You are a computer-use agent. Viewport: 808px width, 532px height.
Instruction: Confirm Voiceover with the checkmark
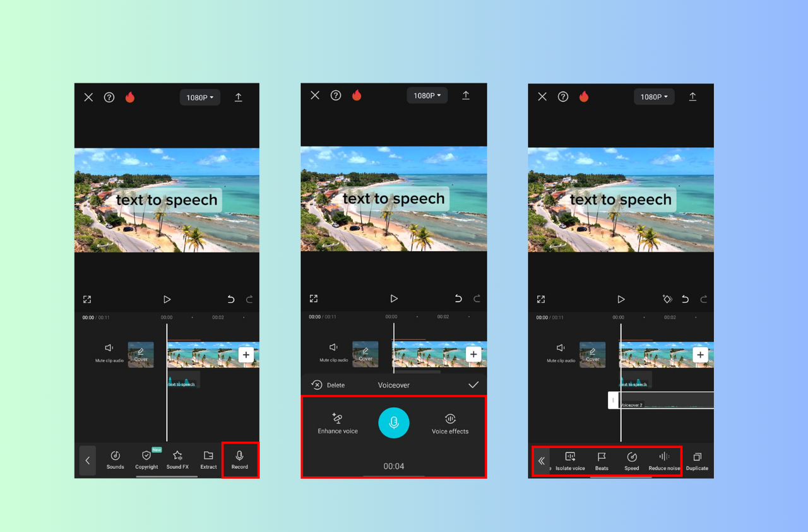pyautogui.click(x=472, y=384)
